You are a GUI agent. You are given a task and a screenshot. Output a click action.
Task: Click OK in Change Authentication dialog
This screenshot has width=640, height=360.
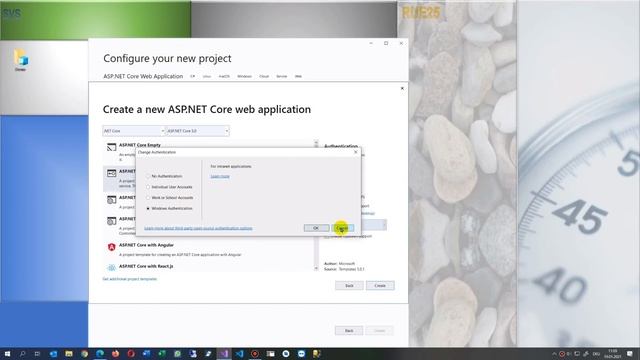(316, 228)
